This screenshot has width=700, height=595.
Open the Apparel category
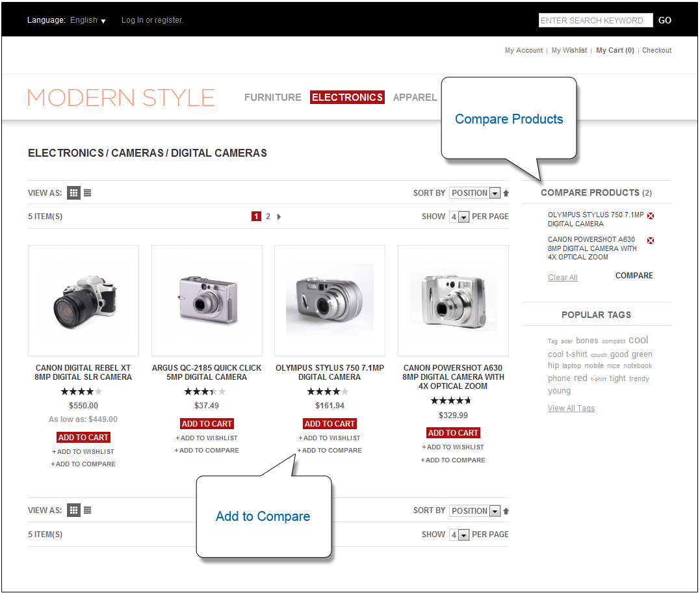415,98
